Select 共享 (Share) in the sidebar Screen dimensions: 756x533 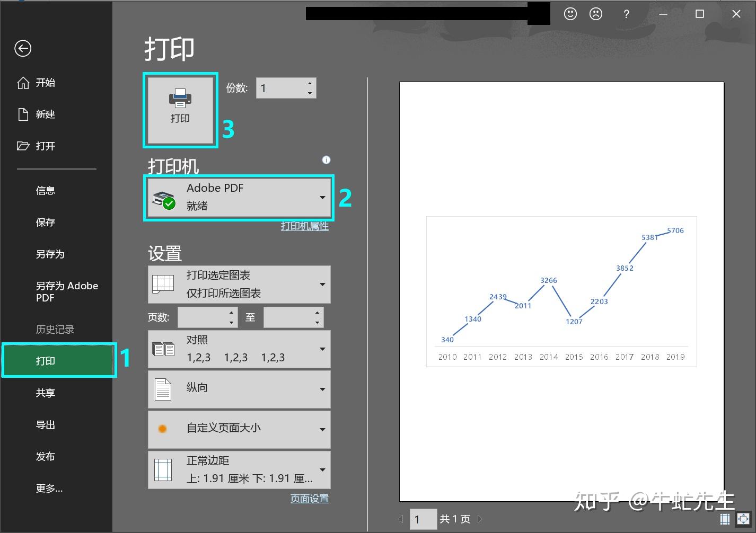[46, 393]
